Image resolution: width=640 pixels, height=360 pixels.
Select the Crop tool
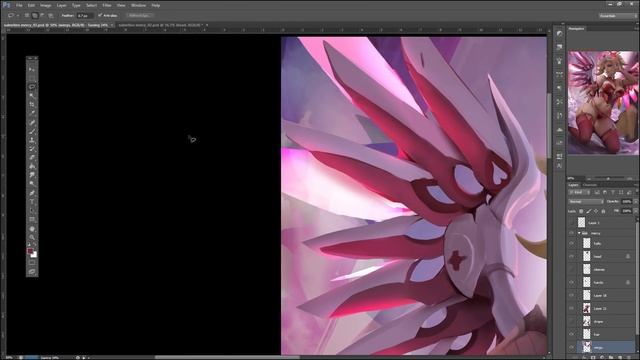32,104
